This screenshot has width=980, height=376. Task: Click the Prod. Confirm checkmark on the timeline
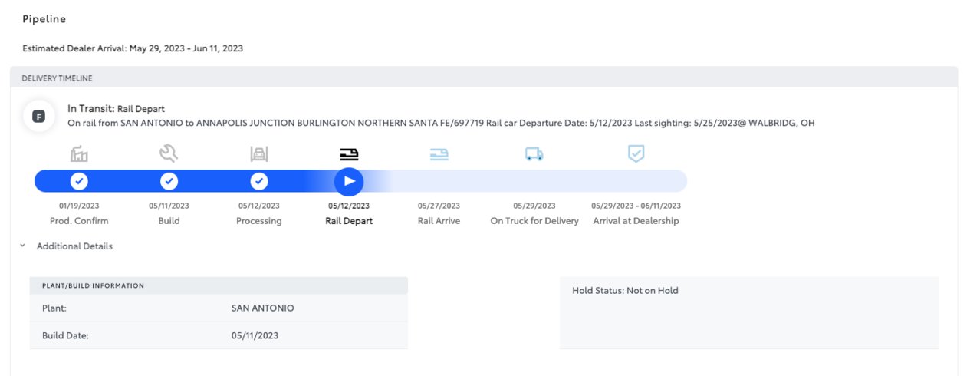pyautogui.click(x=79, y=181)
